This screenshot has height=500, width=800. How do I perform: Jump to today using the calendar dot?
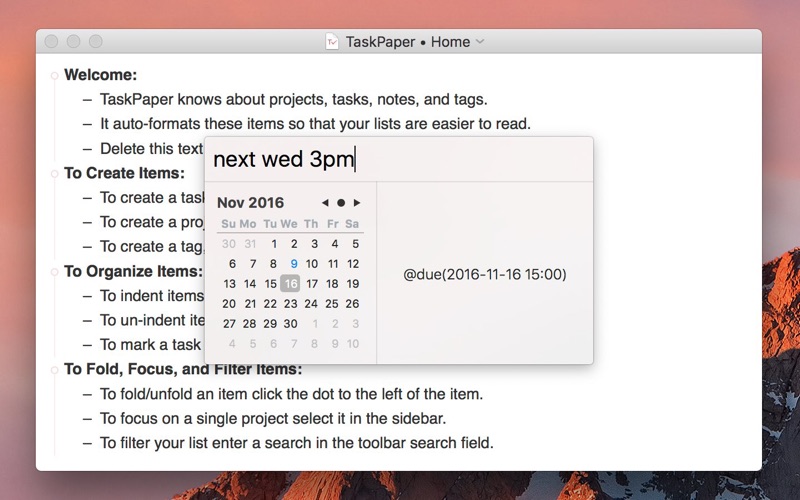[x=341, y=203]
